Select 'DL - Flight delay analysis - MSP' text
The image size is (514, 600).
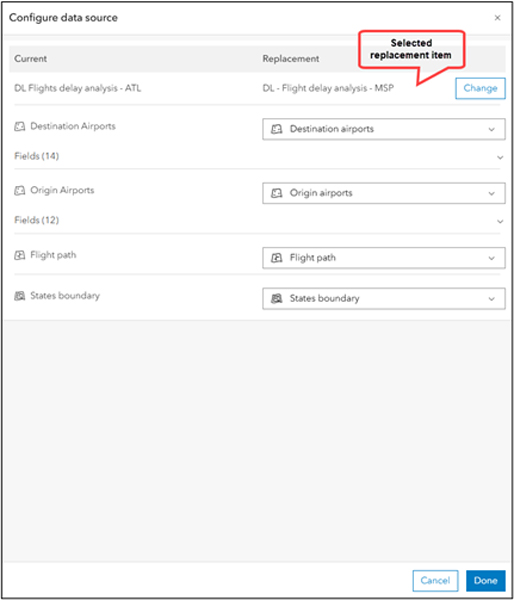[x=328, y=88]
